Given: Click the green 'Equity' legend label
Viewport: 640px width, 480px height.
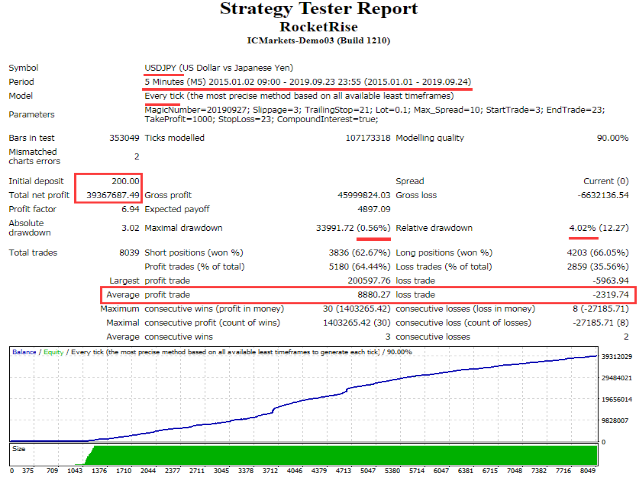Looking at the screenshot, I should click(53, 352).
